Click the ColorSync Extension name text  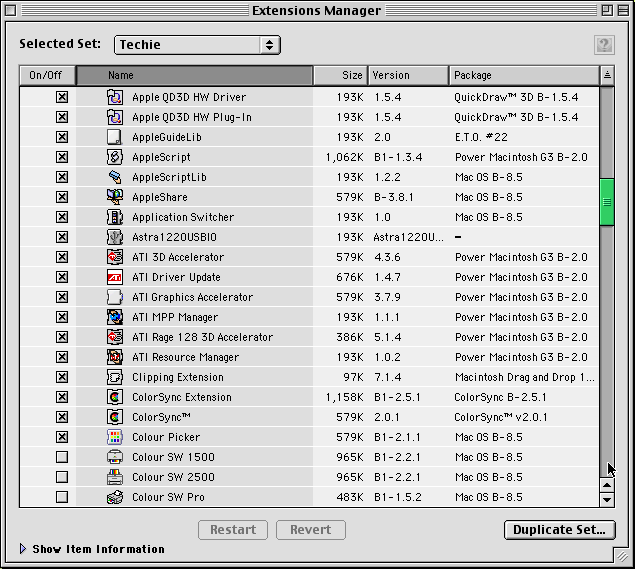click(x=182, y=397)
